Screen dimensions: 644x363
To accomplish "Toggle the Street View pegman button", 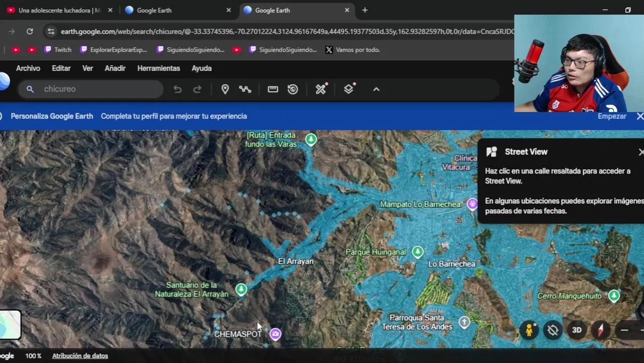I will coord(529,330).
